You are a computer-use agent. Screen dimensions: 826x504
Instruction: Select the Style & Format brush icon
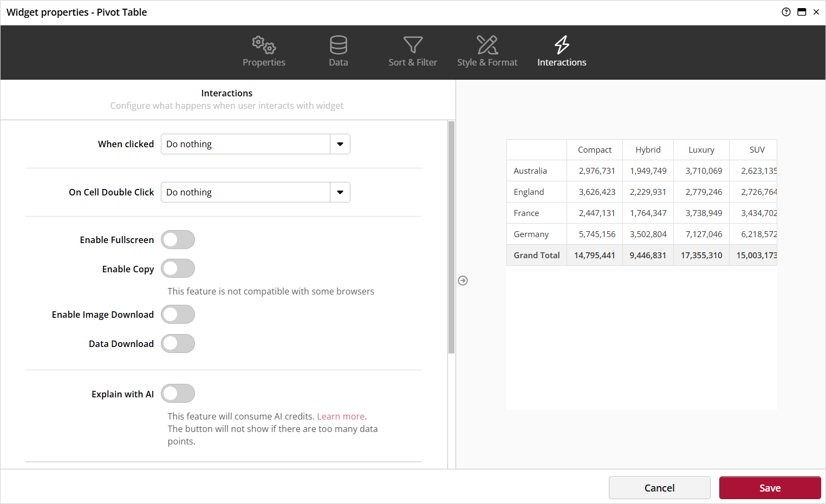click(487, 45)
